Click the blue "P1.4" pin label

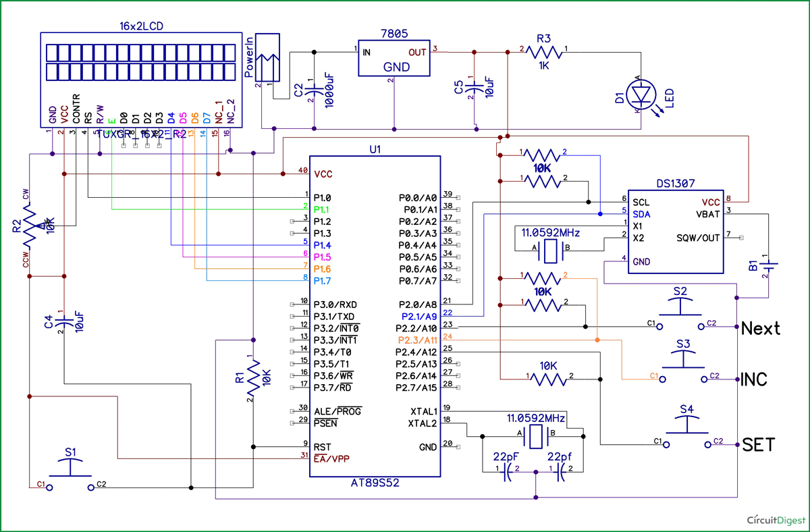pyautogui.click(x=323, y=244)
